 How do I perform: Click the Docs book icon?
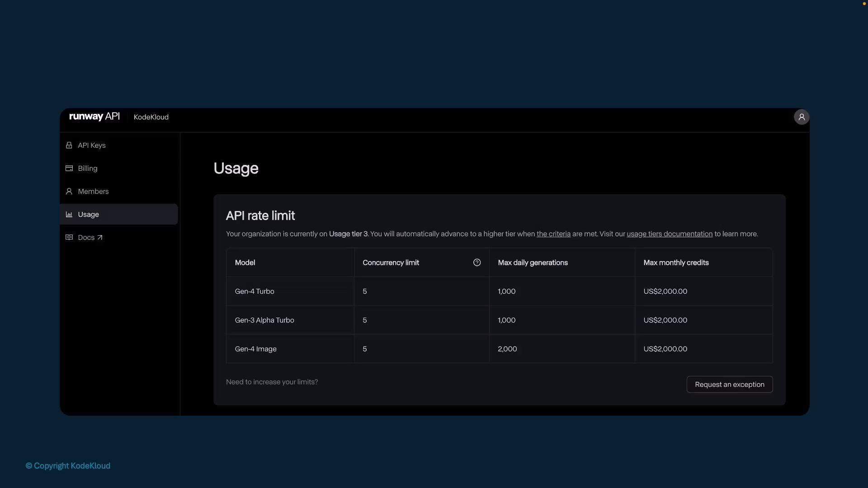(69, 237)
